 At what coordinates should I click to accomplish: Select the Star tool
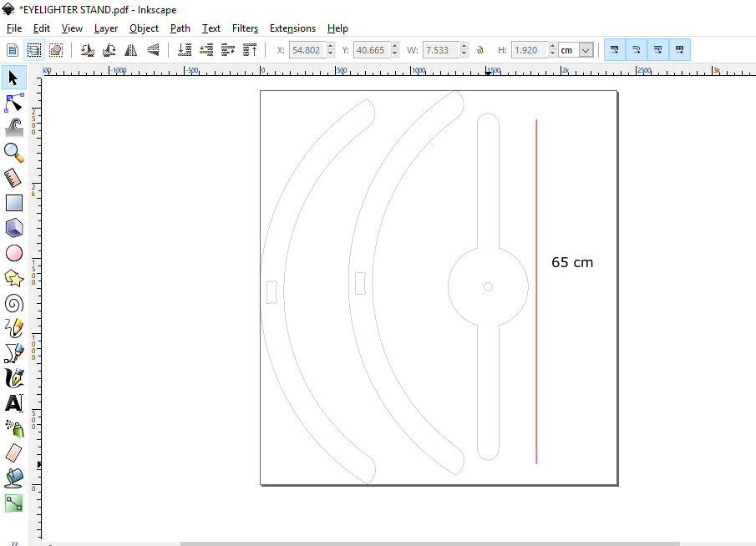coord(13,277)
